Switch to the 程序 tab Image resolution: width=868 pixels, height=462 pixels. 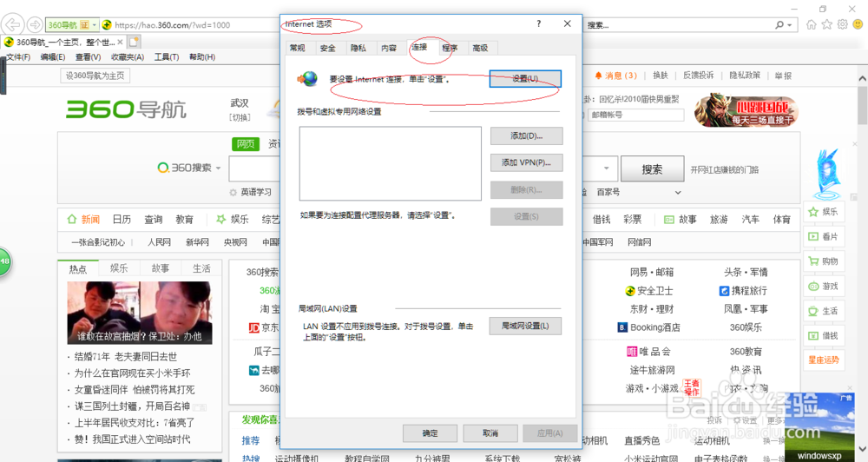pyautogui.click(x=450, y=48)
